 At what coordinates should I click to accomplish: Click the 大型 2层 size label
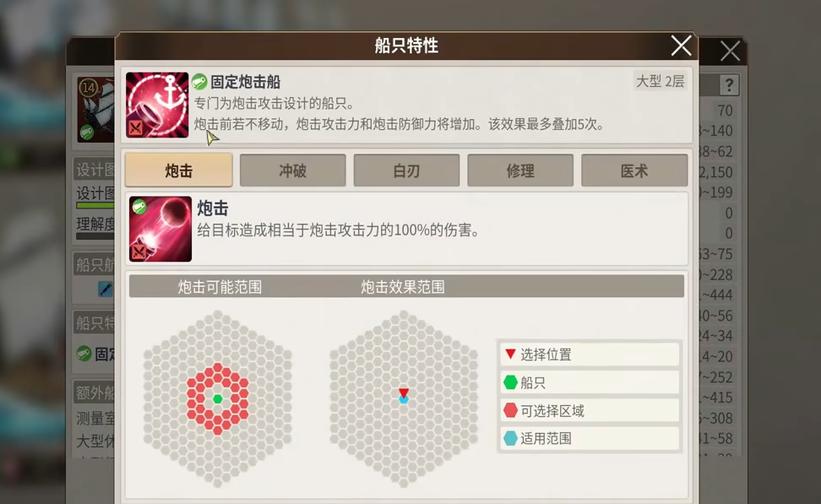coord(660,81)
